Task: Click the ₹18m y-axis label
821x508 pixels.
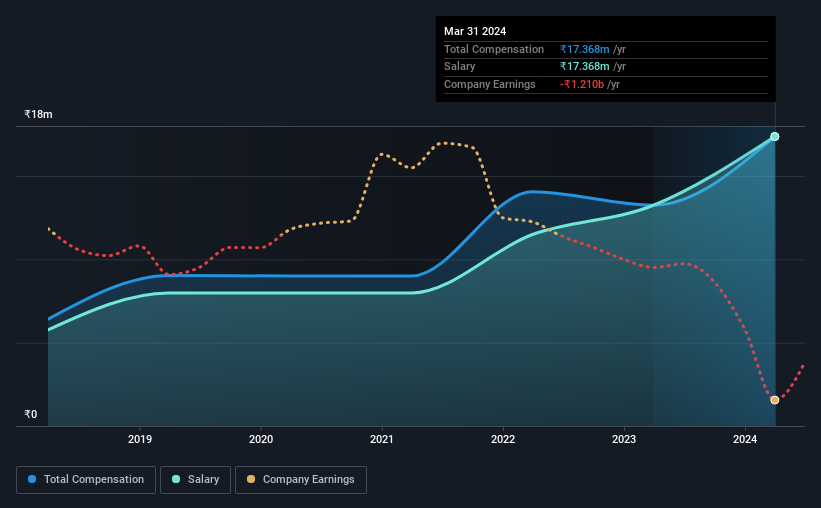Action: click(38, 114)
